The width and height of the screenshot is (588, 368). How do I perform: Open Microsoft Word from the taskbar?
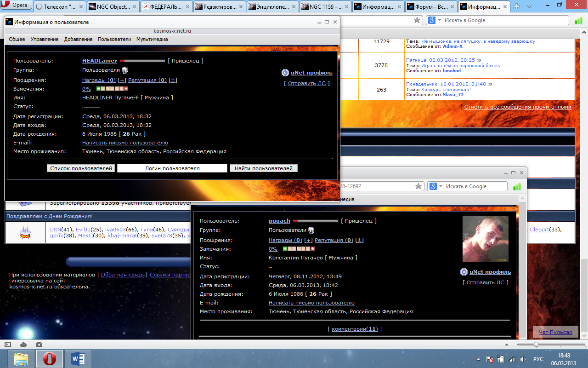click(x=78, y=359)
